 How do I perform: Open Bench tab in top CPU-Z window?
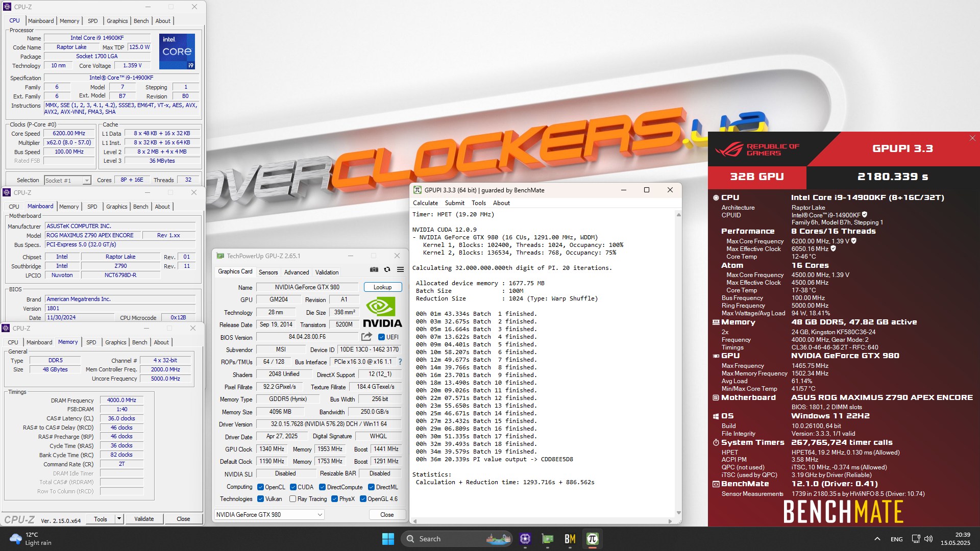141,21
